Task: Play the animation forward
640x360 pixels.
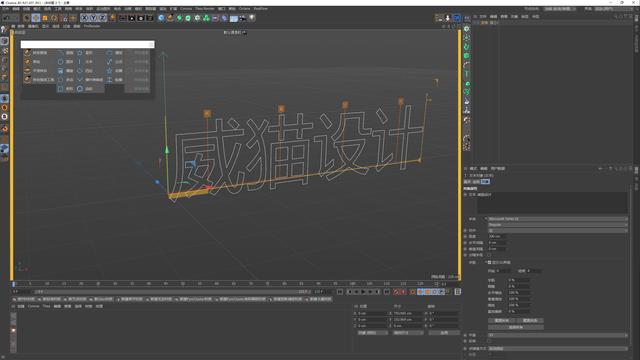Action: point(363,292)
